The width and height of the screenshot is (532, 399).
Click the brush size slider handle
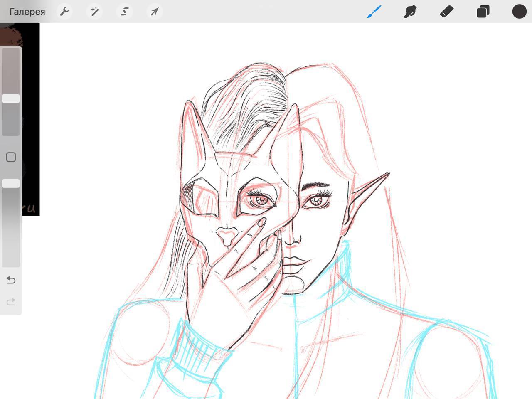(11, 99)
